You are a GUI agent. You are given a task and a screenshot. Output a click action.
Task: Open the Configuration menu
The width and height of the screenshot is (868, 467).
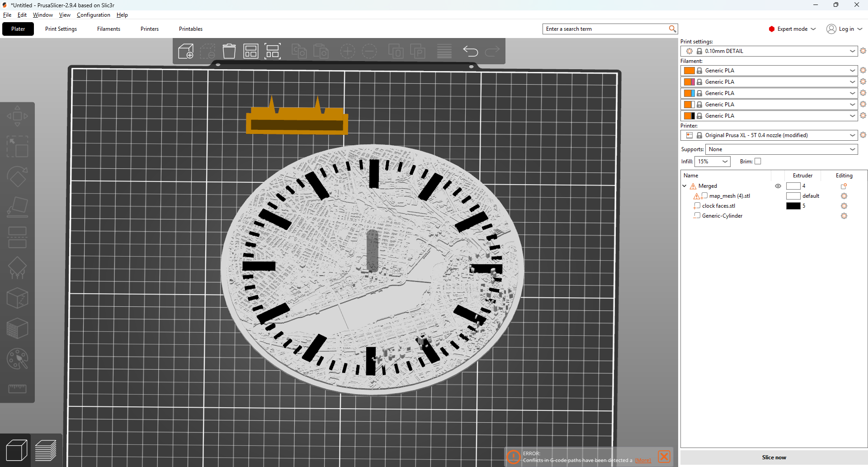pyautogui.click(x=94, y=15)
